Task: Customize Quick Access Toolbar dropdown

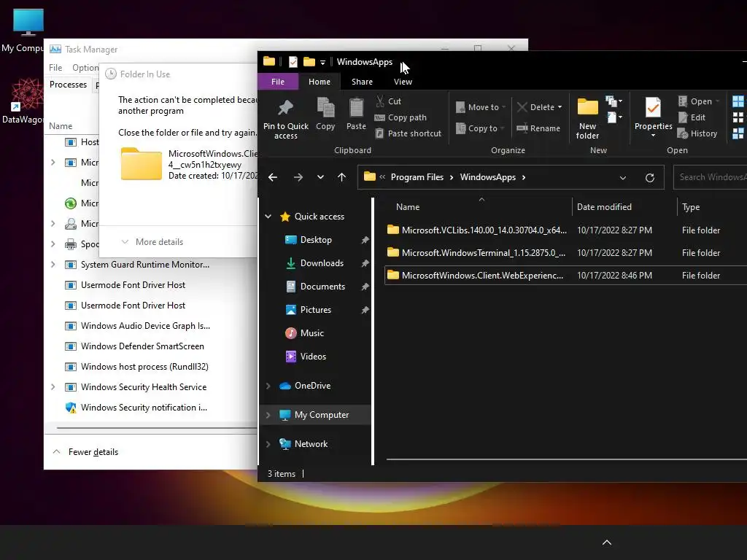Action: click(x=322, y=63)
